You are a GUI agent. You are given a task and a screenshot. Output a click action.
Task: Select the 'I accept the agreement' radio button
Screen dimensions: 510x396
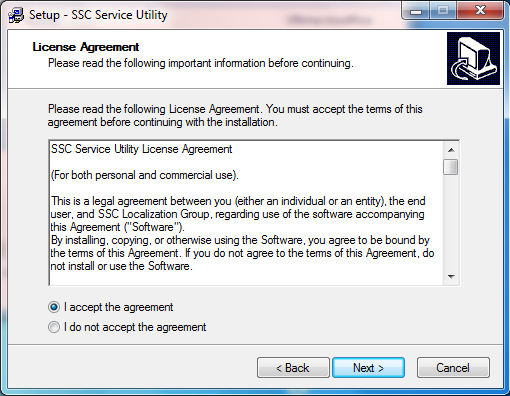tap(54, 307)
